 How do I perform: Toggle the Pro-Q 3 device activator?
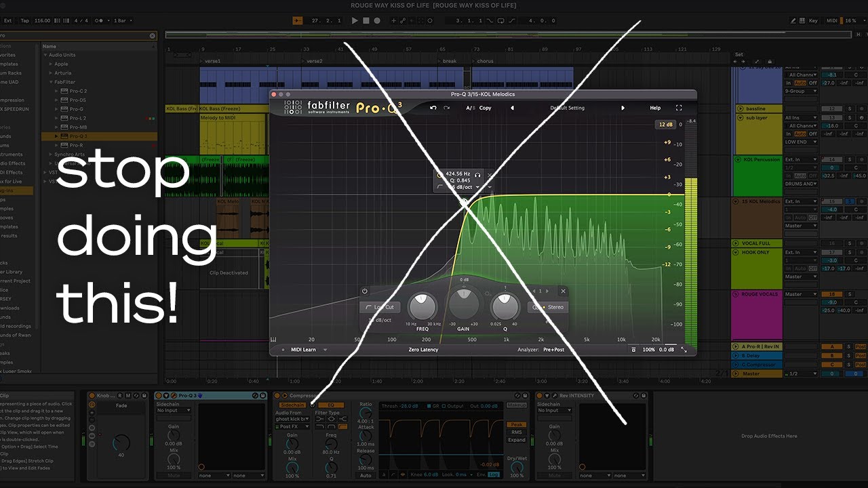pos(159,395)
